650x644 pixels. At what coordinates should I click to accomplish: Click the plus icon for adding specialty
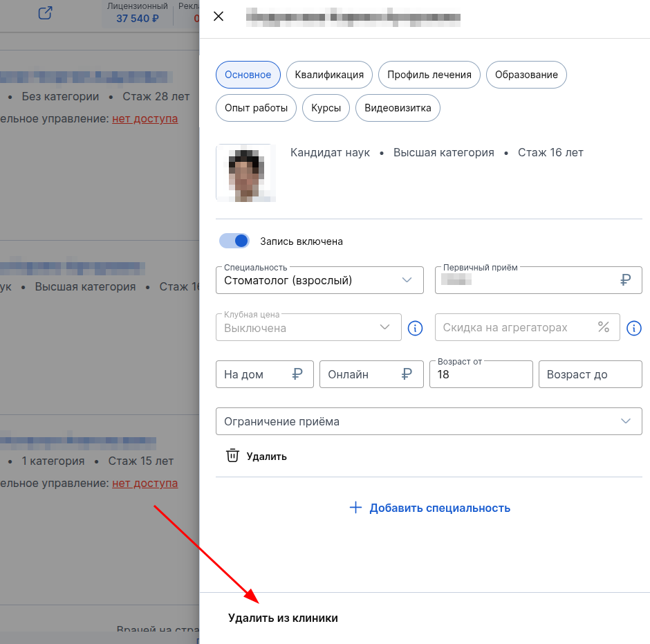coord(355,508)
